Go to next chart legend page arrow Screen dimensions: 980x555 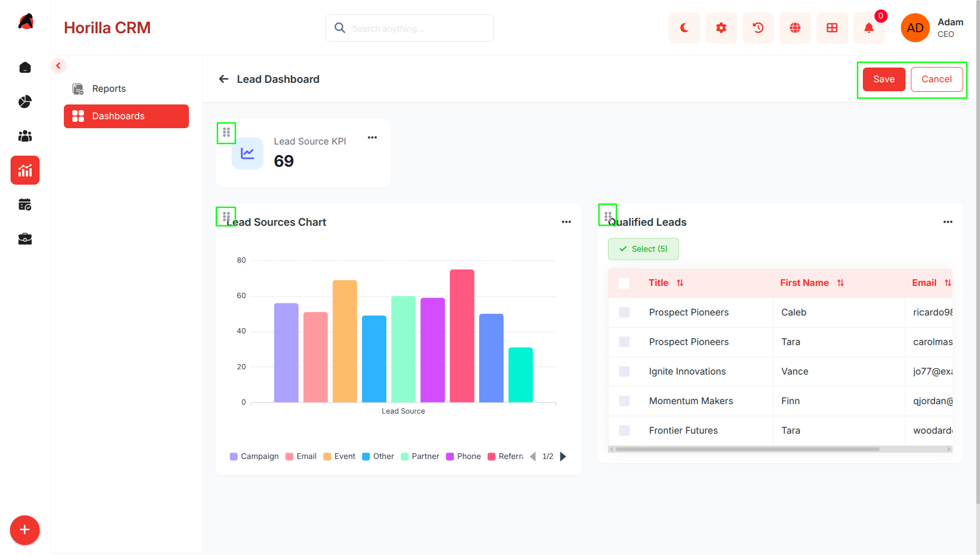tap(563, 456)
